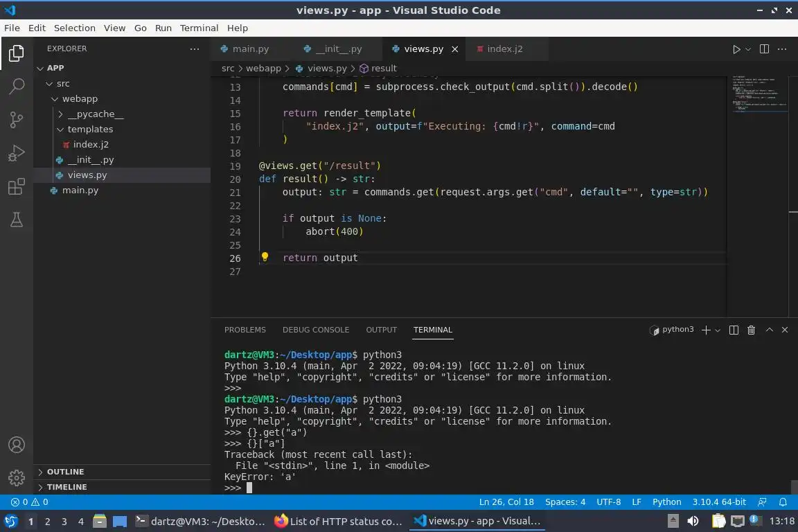
Task: Kill terminal with trash icon
Action: 751,330
